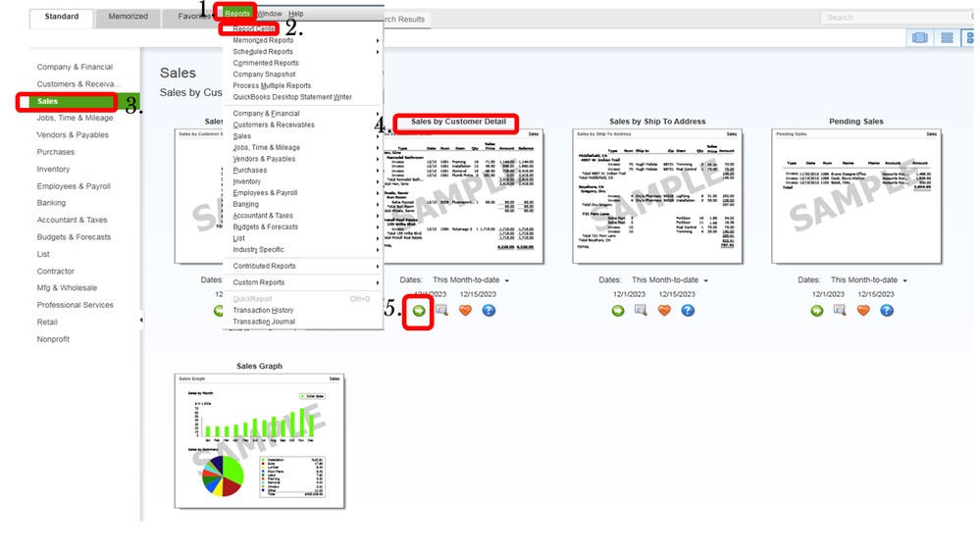Open help for Sales by Customer Detail
This screenshot has width=980, height=551.
click(x=489, y=310)
